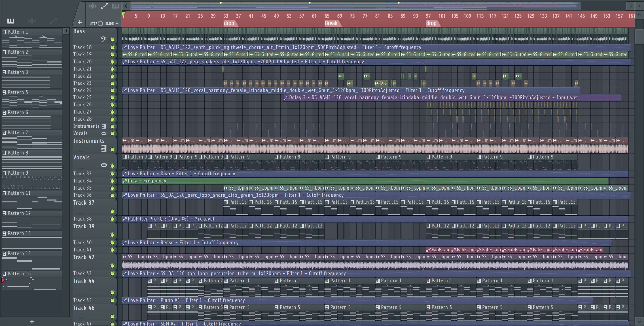Show pattern clips in the picker panel
Viewport: 644px width, 326px height.
point(11,21)
